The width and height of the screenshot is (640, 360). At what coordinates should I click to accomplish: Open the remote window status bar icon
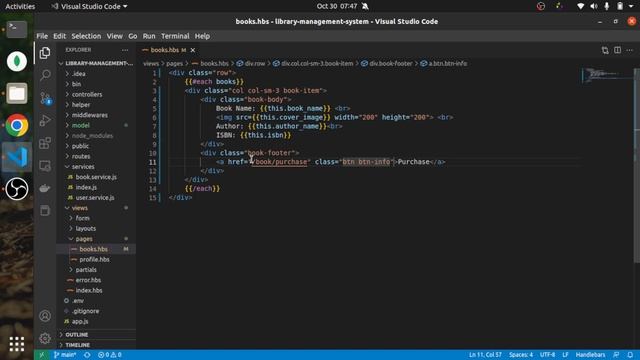tap(42, 355)
